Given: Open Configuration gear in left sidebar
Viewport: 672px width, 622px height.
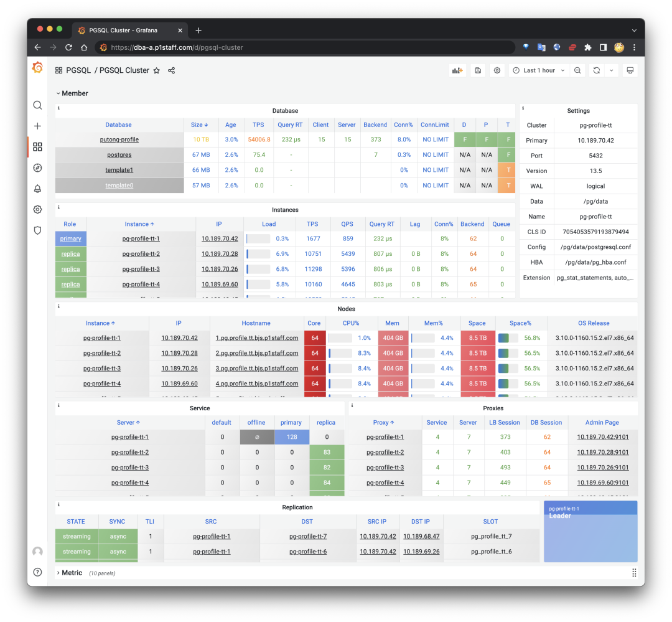Looking at the screenshot, I should (x=37, y=209).
